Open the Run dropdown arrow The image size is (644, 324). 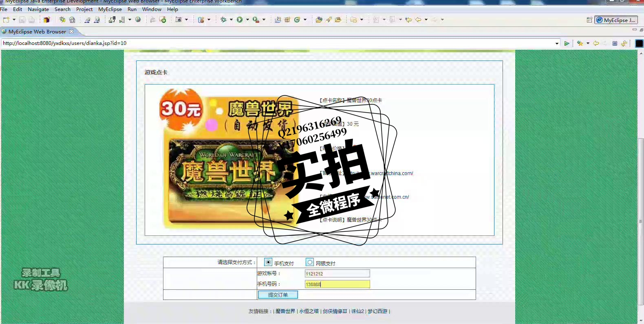coord(247,20)
